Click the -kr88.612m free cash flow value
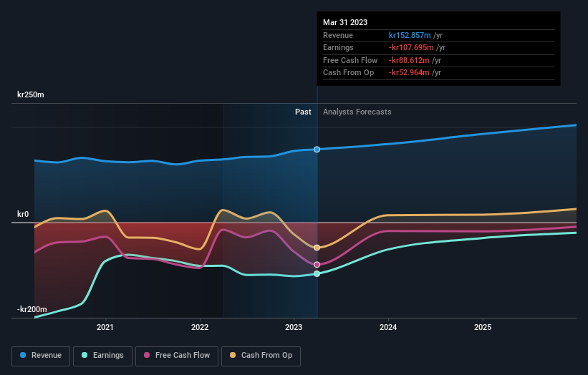 click(409, 60)
